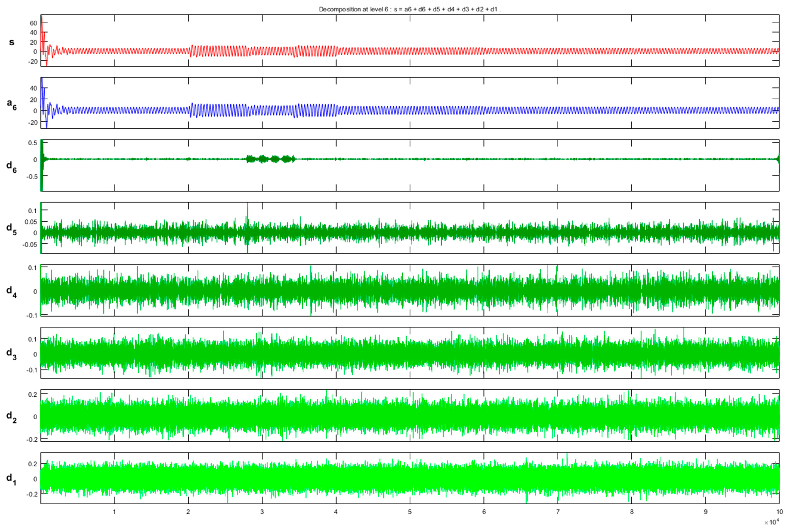The image size is (789, 532).
Task: Click the '-0.2' tick on the d2 axis
Action: [x=31, y=439]
